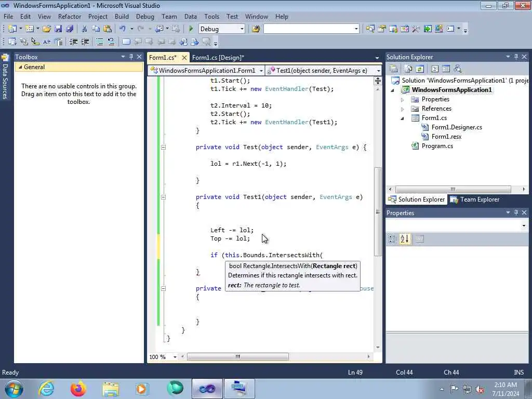
Task: Open the Build menu
Action: click(122, 16)
